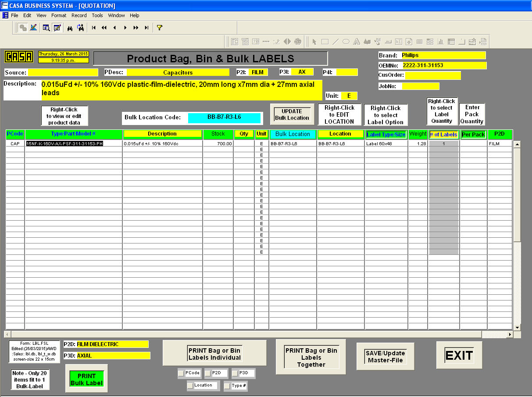Jump to the last record
The width and height of the screenshot is (532, 397).
tap(146, 28)
